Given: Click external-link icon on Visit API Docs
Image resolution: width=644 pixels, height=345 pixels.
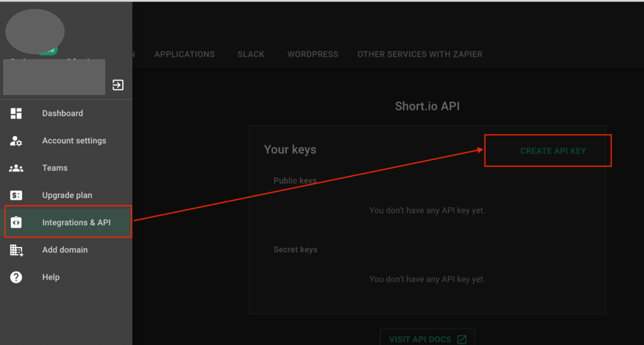Looking at the screenshot, I should point(462,339).
